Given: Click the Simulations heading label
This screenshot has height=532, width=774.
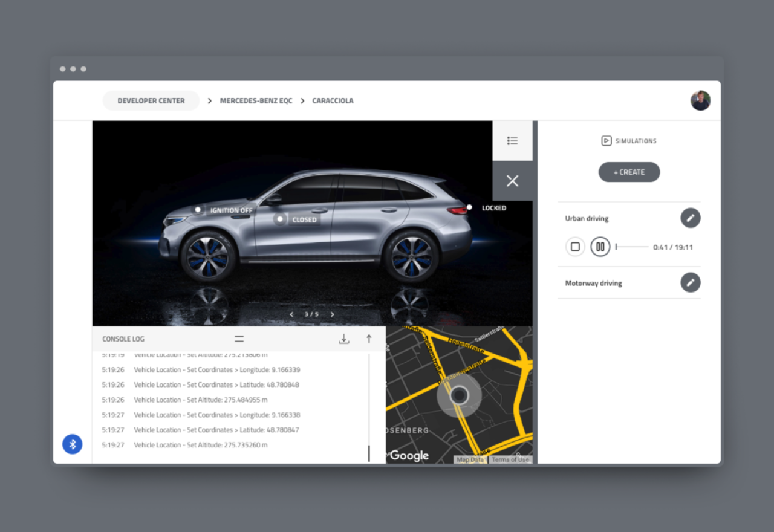Looking at the screenshot, I should (x=636, y=141).
